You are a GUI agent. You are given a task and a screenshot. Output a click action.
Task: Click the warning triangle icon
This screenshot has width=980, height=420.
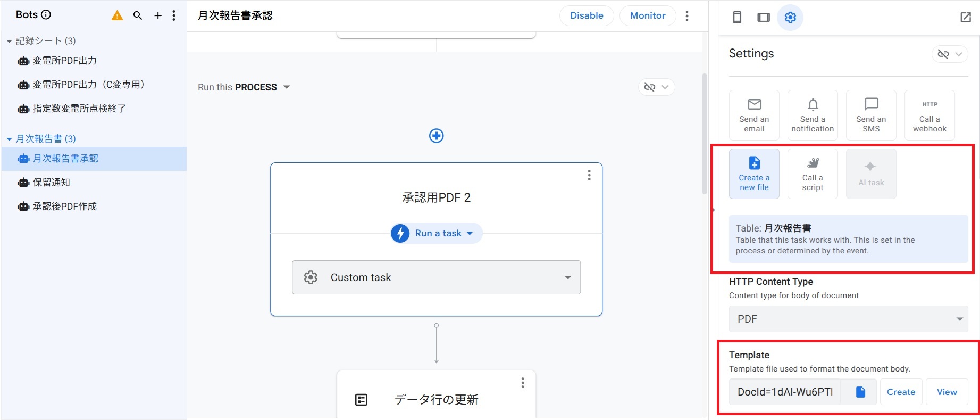(x=117, y=15)
